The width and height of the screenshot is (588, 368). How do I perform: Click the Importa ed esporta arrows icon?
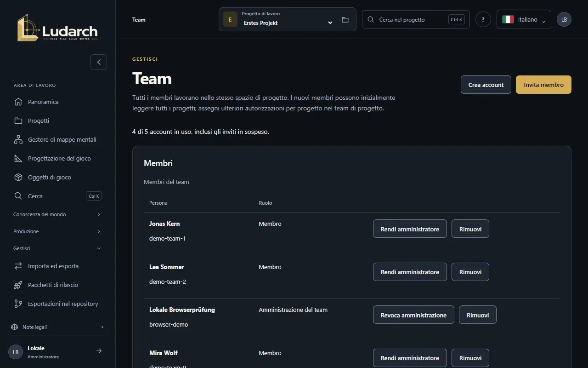[18, 266]
